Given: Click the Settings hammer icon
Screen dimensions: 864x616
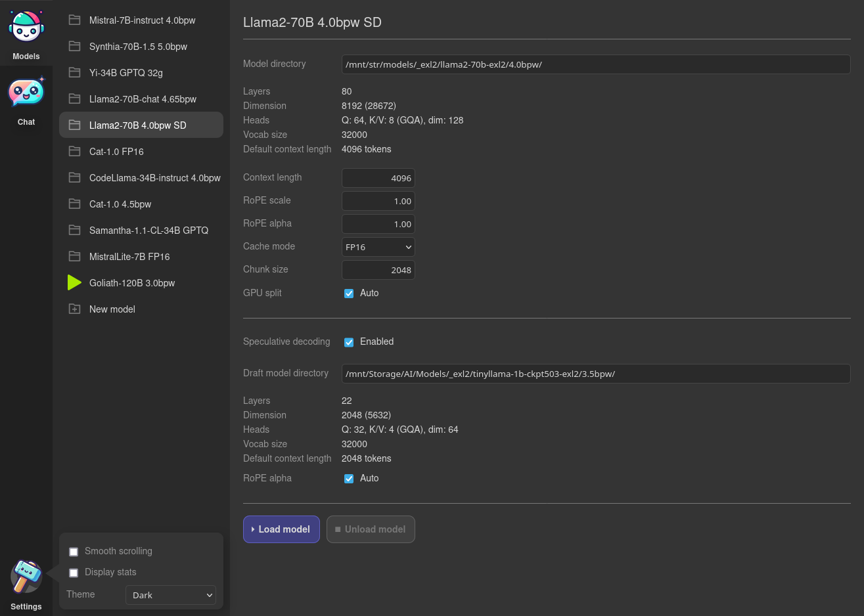Looking at the screenshot, I should (26, 577).
